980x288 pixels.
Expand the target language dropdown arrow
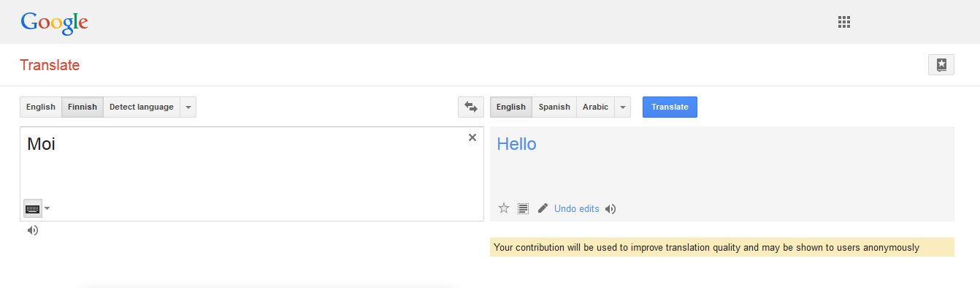pos(623,107)
